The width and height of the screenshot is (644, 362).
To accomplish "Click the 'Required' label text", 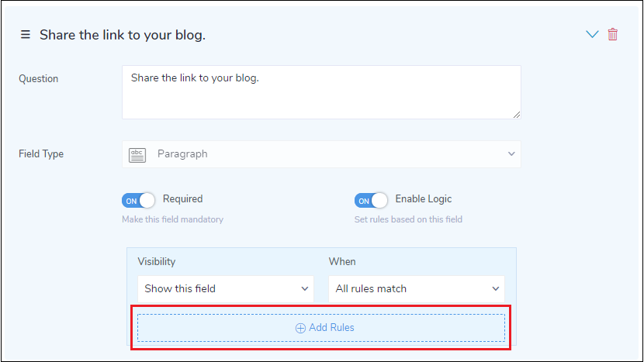I will (x=183, y=199).
